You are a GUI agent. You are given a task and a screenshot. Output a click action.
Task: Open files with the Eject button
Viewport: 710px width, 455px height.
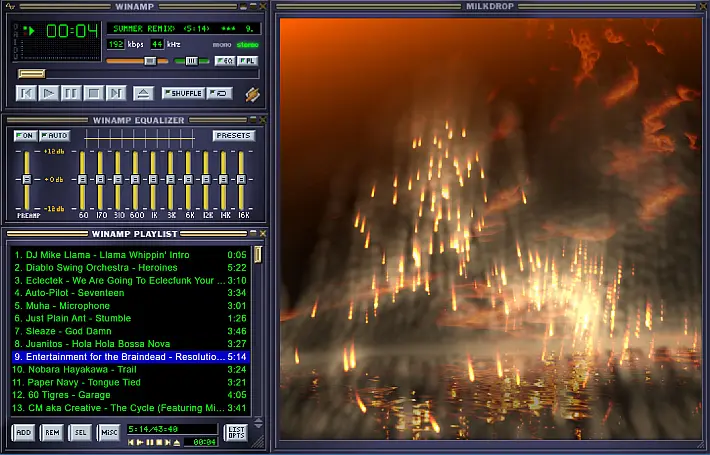click(144, 94)
